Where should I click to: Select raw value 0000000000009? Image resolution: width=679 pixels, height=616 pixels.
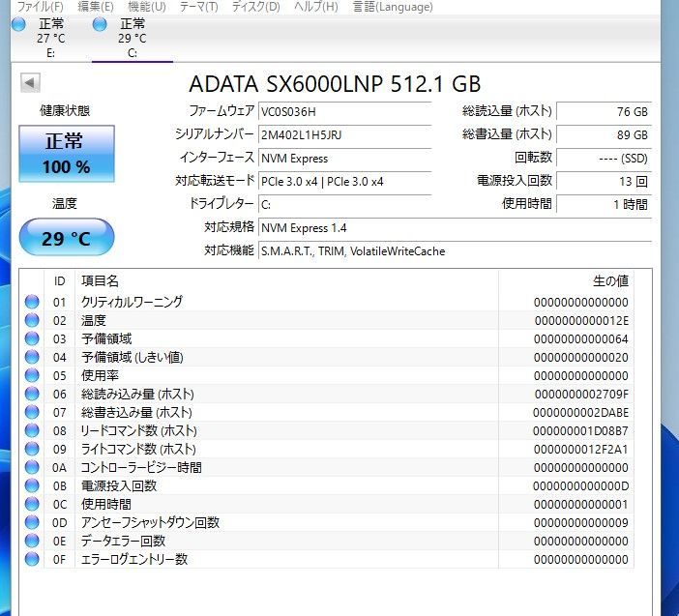click(x=581, y=523)
